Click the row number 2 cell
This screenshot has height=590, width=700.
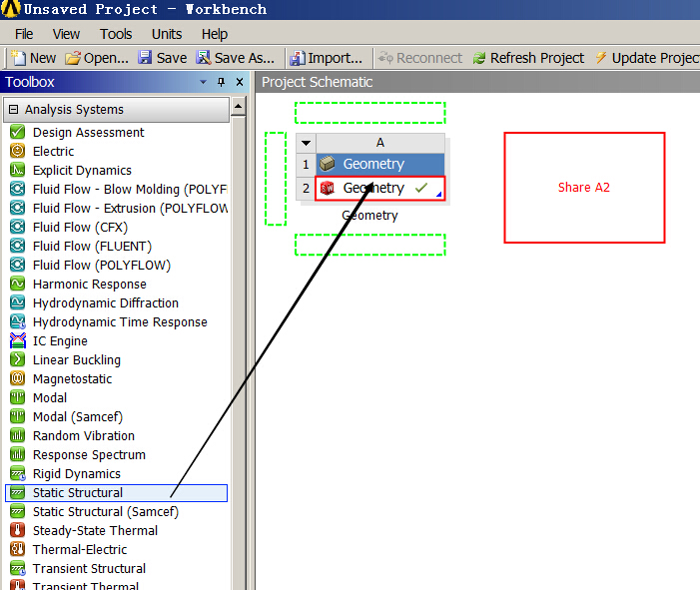[306, 189]
